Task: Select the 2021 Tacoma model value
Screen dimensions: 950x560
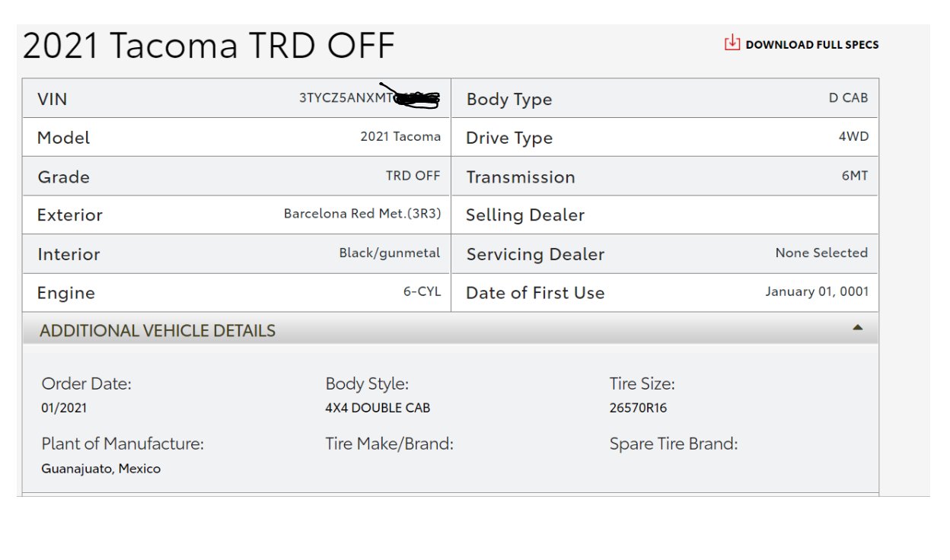Action: (400, 137)
